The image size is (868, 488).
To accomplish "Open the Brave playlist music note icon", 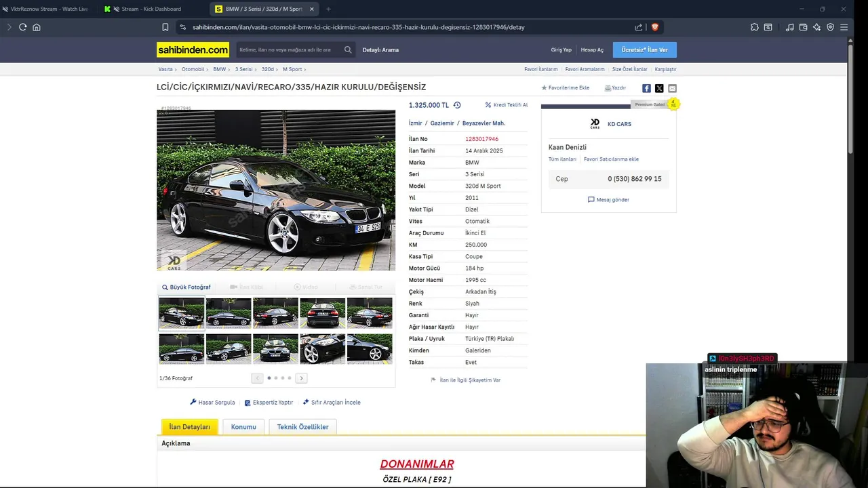I will [790, 27].
